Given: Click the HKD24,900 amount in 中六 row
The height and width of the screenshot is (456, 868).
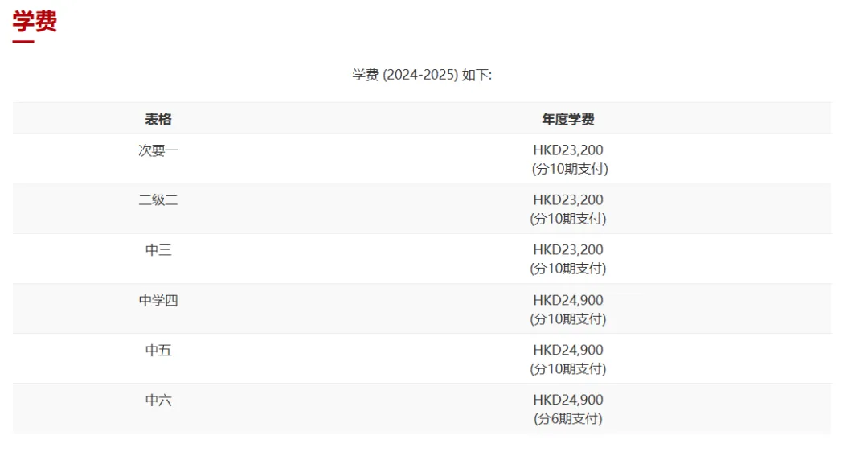Looking at the screenshot, I should [567, 400].
